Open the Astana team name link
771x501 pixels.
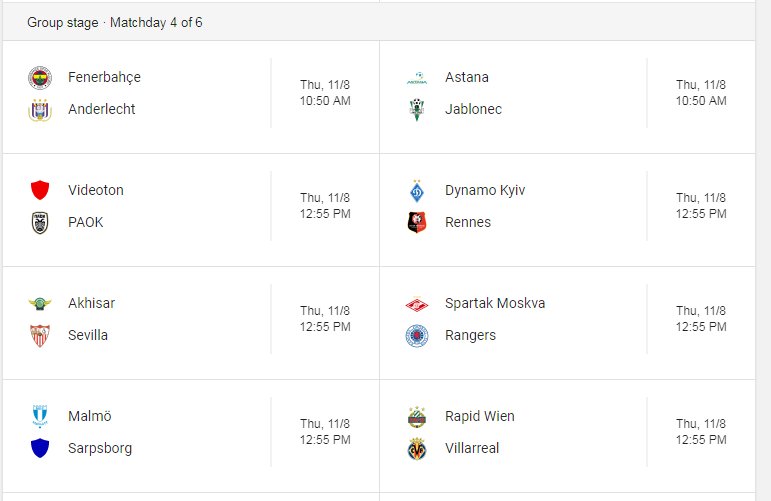[467, 77]
